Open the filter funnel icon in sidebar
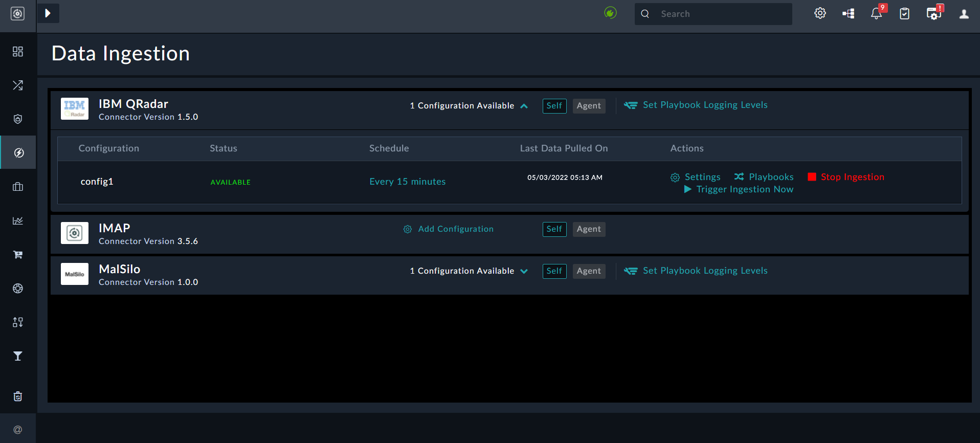 coord(18,356)
